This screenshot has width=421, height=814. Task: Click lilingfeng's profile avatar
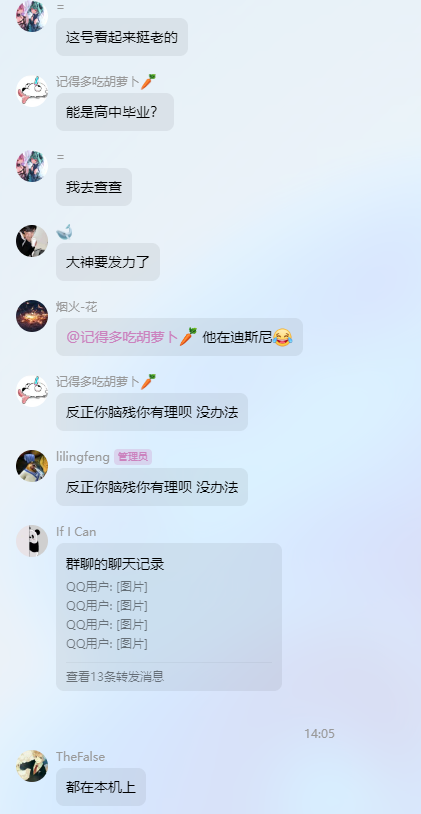[x=32, y=466]
